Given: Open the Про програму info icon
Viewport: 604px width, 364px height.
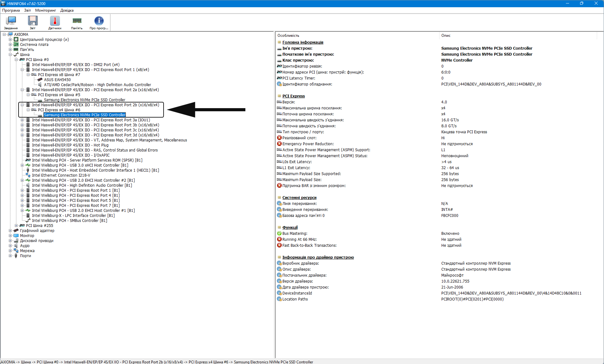Looking at the screenshot, I should pos(99,23).
